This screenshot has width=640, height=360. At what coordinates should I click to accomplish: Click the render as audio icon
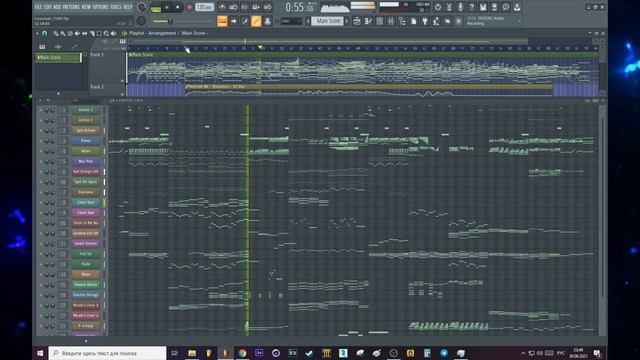tap(494, 7)
